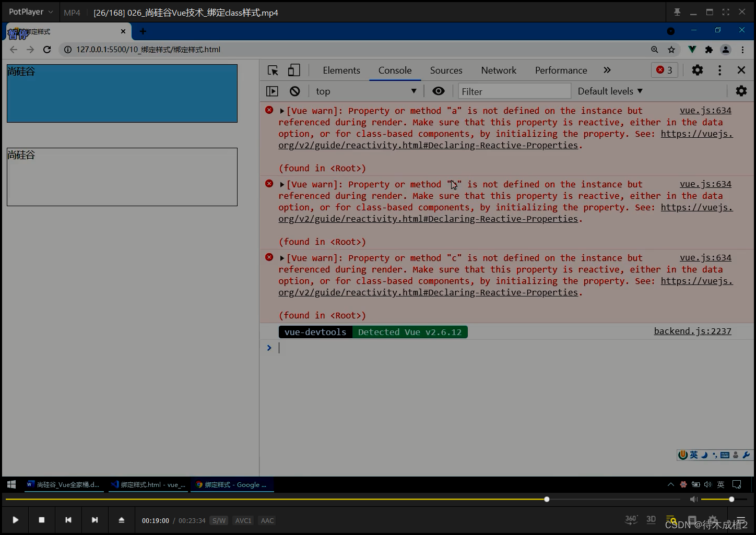Expand the "c" is not defined warning
The width and height of the screenshot is (756, 535).
[282, 258]
